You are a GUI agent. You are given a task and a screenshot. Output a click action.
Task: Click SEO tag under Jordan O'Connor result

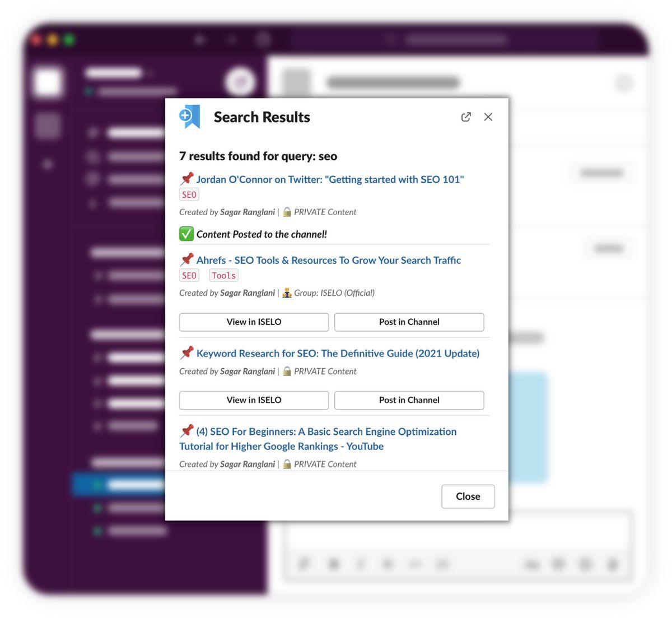[189, 194]
